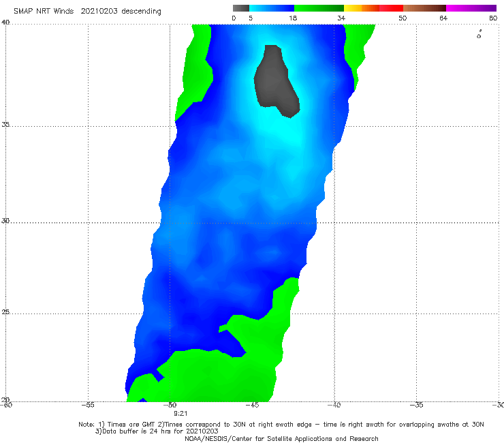Click the yellow-orange segment of the color bar
The width and height of the screenshot is (504, 443).
point(362,8)
